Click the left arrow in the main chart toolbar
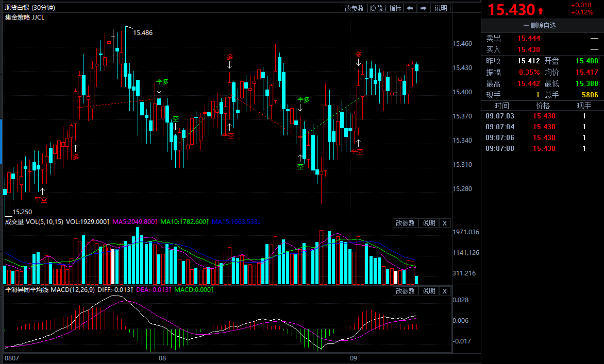 [410, 8]
